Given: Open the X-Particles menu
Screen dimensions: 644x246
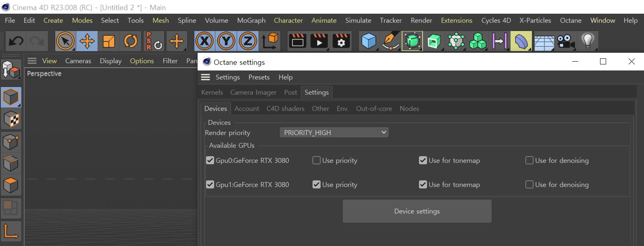Looking at the screenshot, I should [535, 20].
